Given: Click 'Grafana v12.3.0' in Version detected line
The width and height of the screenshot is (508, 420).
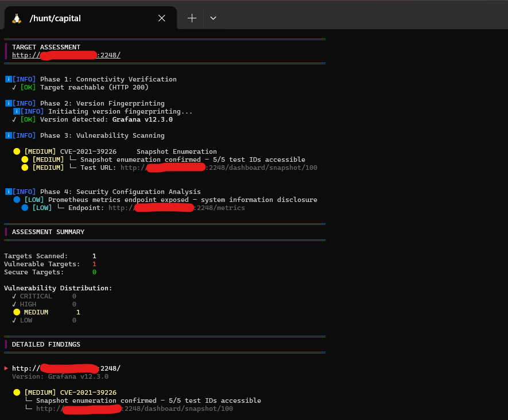Looking at the screenshot, I should click(142, 119).
